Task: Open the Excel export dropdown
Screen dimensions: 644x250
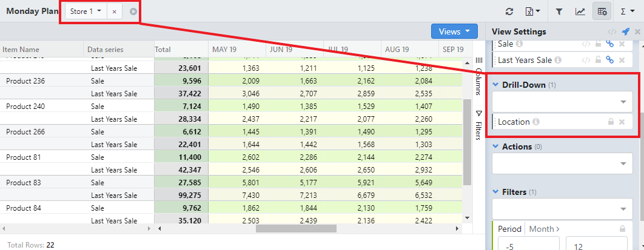Action: (x=532, y=12)
